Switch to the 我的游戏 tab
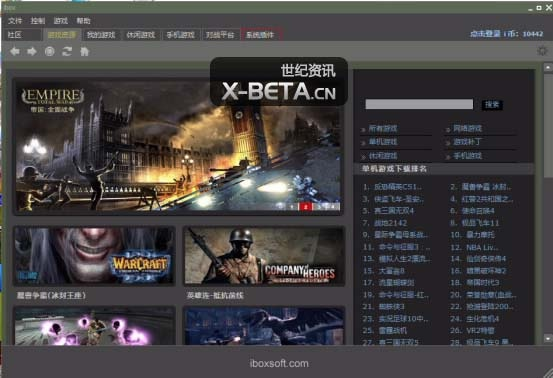The image size is (553, 378). coord(101,35)
